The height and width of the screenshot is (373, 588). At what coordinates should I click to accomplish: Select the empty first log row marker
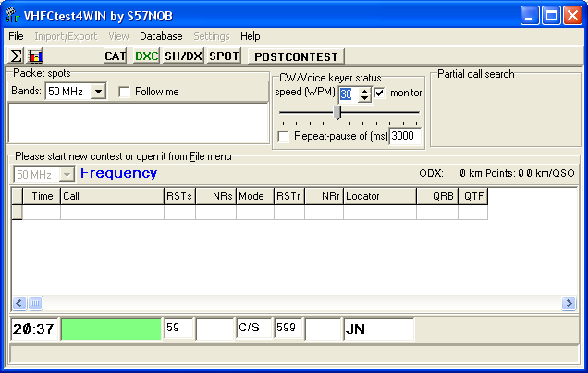click(x=18, y=212)
